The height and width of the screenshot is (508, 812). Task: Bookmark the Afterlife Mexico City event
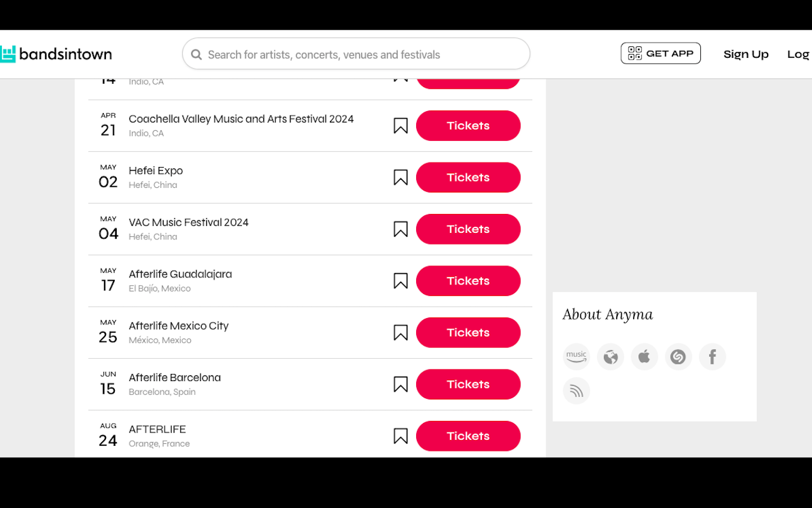[x=400, y=333]
